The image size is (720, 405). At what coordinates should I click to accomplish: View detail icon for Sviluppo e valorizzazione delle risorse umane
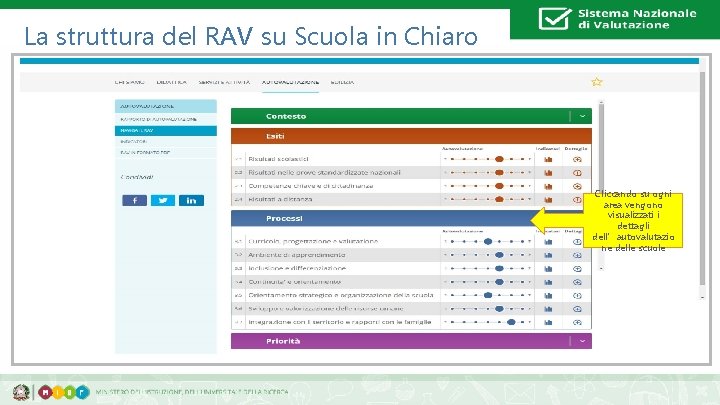pyautogui.click(x=577, y=309)
